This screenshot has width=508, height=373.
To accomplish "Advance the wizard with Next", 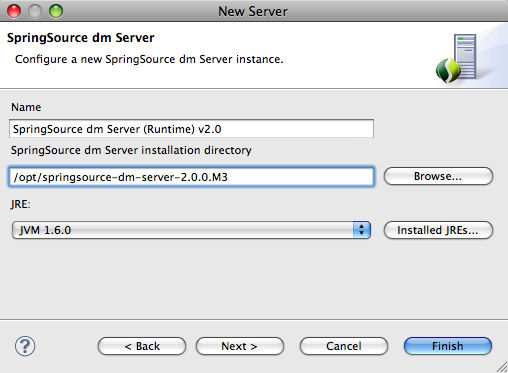I will tap(240, 346).
